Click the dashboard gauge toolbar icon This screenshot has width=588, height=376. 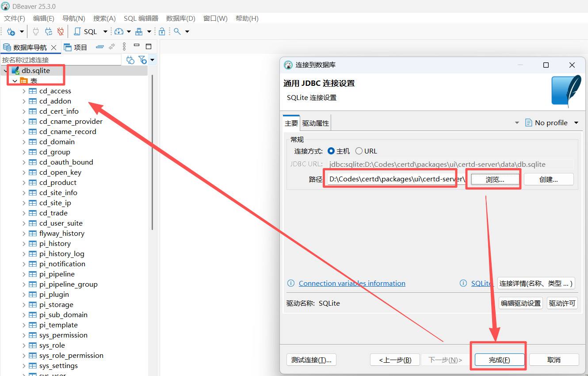pyautogui.click(x=119, y=32)
